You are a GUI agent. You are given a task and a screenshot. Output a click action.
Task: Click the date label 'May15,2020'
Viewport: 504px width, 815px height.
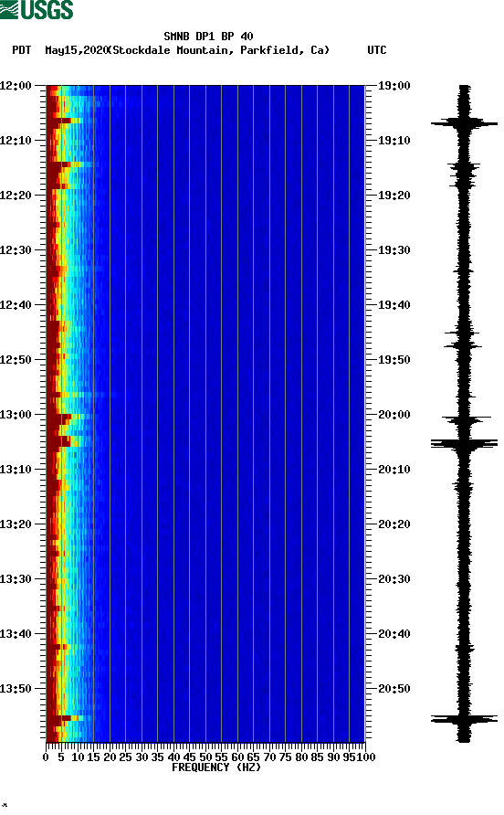(76, 50)
